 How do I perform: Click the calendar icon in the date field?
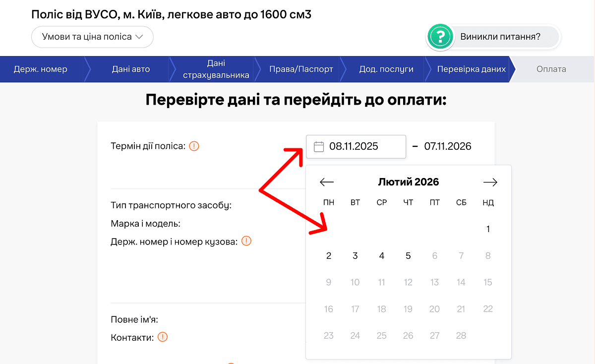[317, 146]
